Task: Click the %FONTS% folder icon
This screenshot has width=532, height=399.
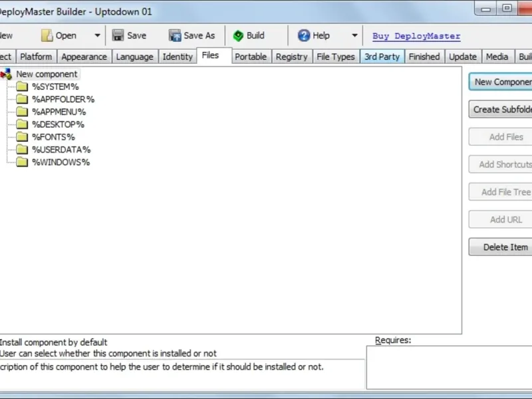Action: point(22,137)
